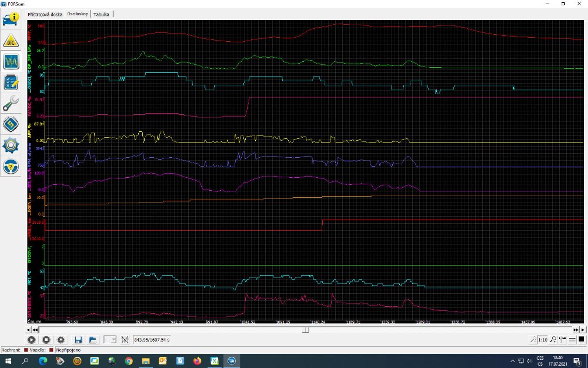The image size is (588, 368).
Task: Open the vehicle information section
Action: point(11,17)
